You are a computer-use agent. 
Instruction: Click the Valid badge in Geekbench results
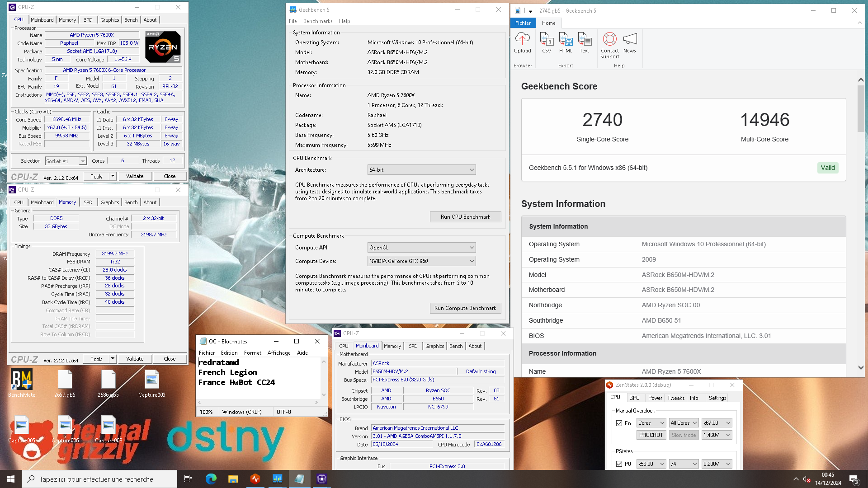[828, 168]
